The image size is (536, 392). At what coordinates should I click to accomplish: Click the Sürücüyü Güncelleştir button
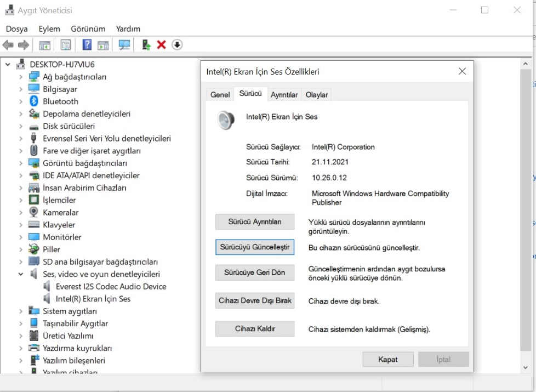tap(255, 247)
